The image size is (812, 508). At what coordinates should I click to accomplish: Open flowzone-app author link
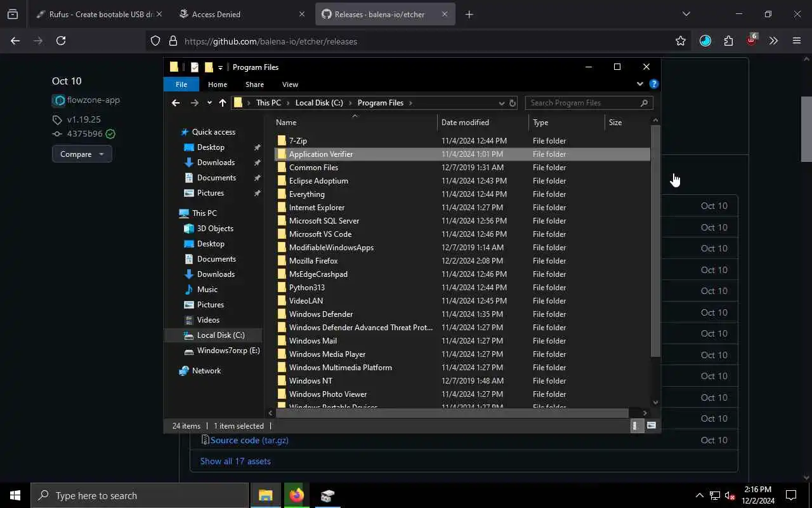93,100
